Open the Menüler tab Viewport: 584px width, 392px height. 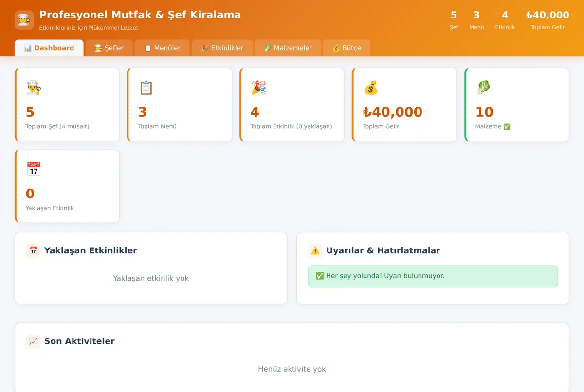tap(163, 48)
